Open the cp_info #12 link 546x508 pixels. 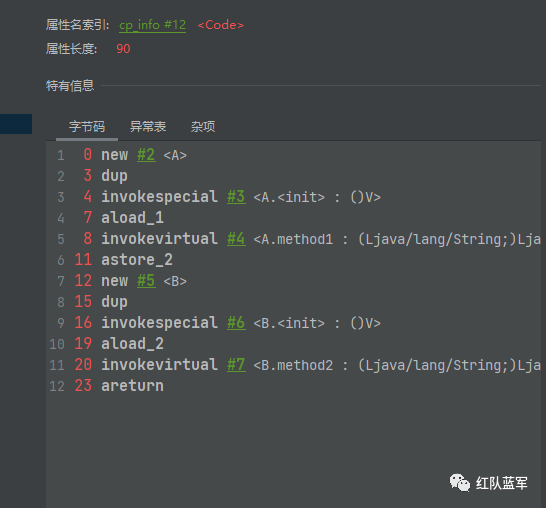pos(152,25)
